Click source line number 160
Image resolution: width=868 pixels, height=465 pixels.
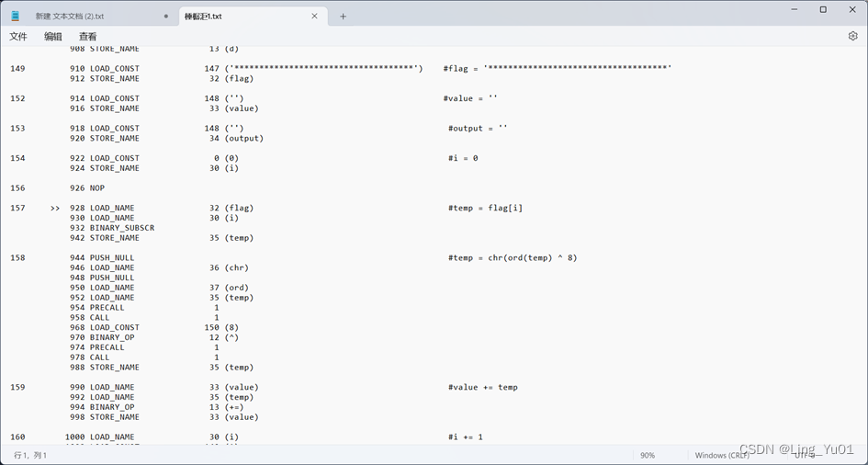[x=17, y=437]
